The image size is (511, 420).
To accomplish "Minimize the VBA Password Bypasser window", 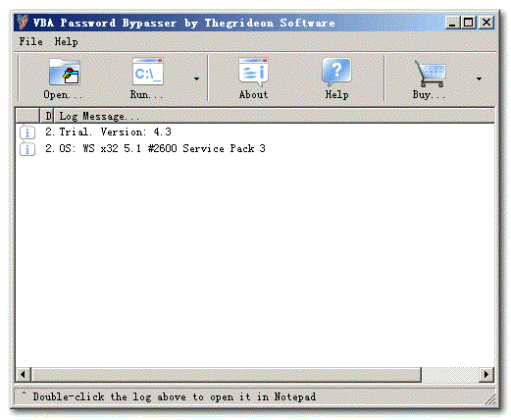I will tap(452, 23).
